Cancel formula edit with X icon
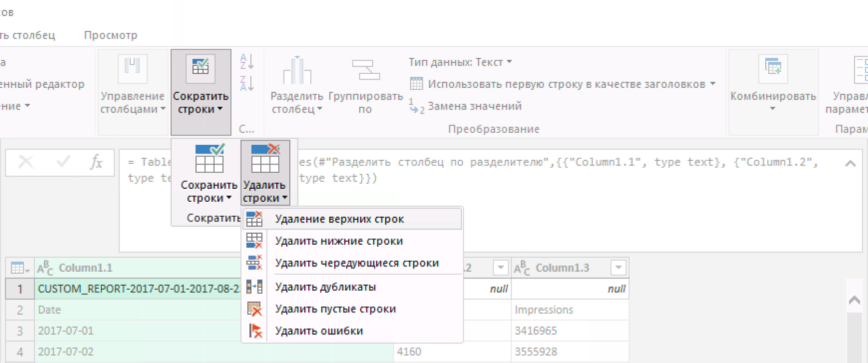The image size is (868, 363). (x=26, y=162)
